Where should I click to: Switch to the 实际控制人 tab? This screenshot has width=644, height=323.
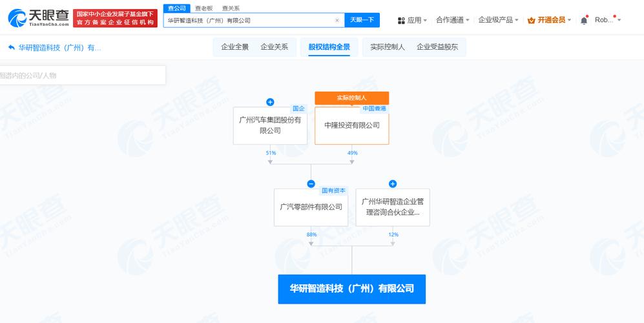[388, 47]
